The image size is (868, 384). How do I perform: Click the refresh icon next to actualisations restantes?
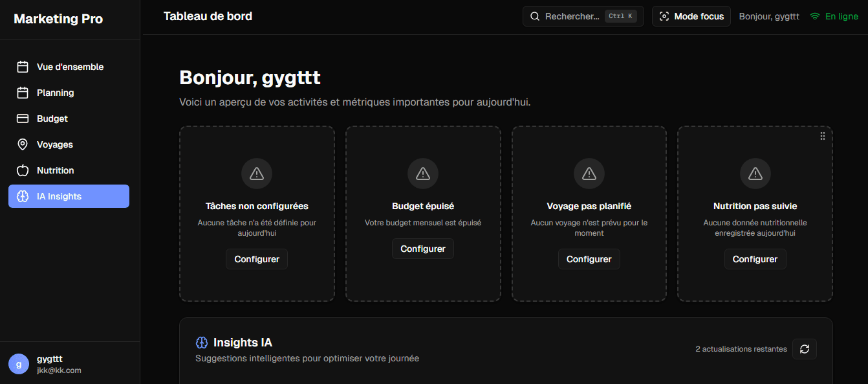(804, 349)
